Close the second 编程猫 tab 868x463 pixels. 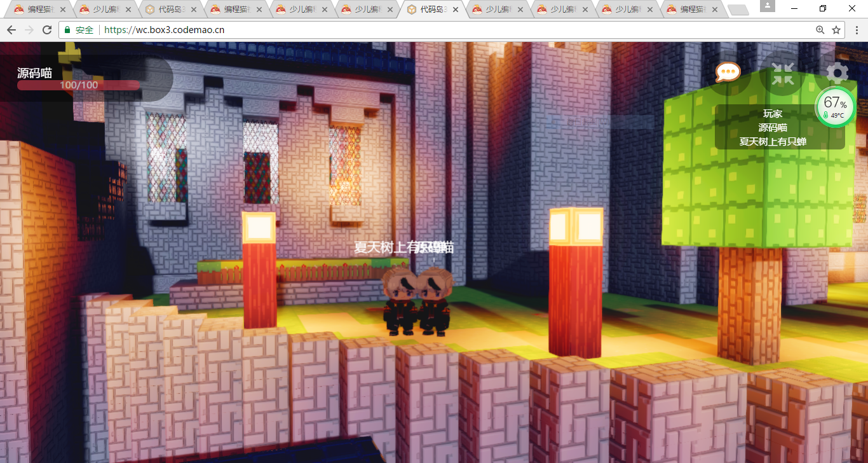tap(259, 10)
